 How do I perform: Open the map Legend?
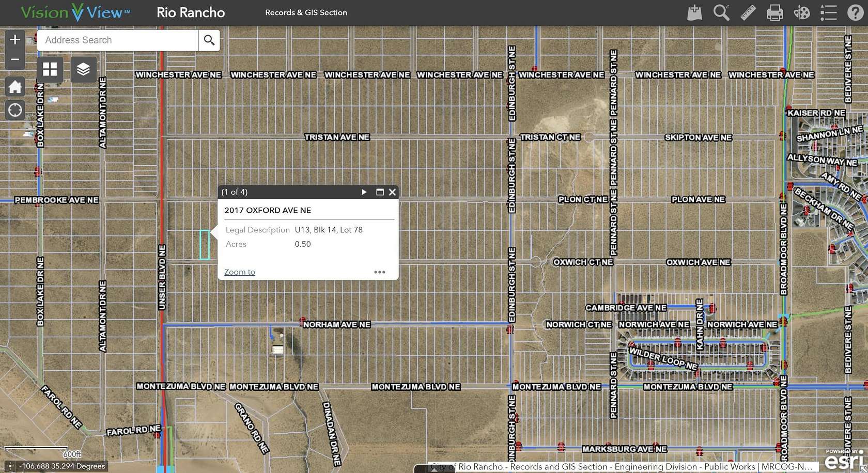pos(828,12)
